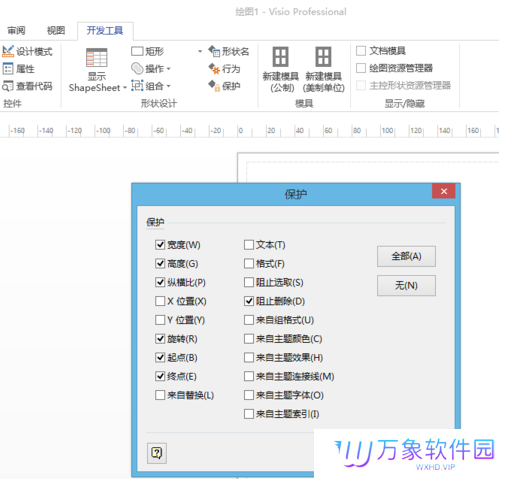
Task: Click the Protection (保护) ribbon icon
Action: [214, 86]
